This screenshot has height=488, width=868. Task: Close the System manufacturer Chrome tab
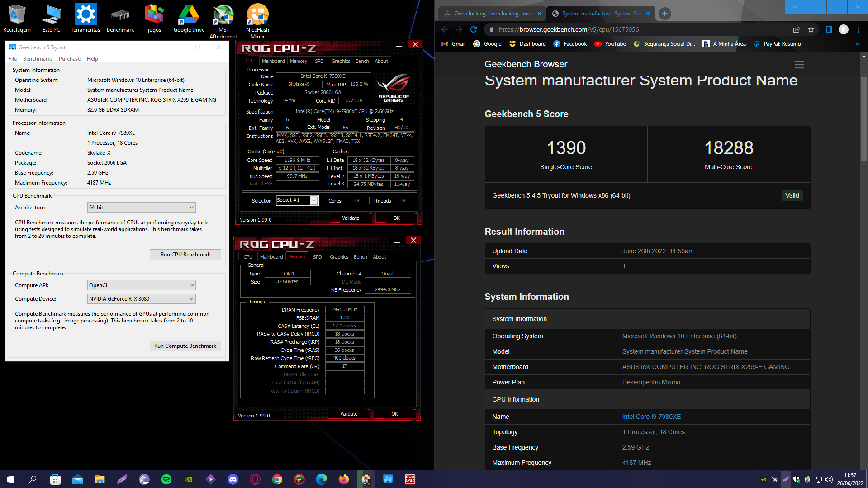point(648,14)
